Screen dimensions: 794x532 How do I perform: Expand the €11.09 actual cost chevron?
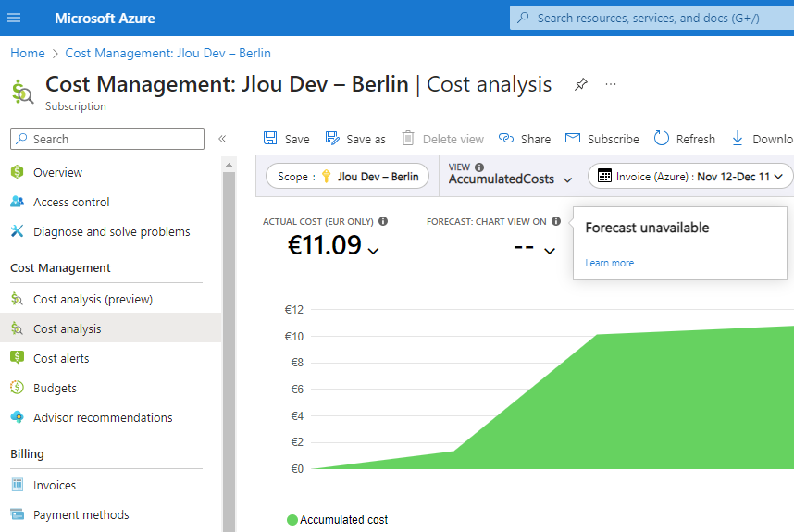373,251
